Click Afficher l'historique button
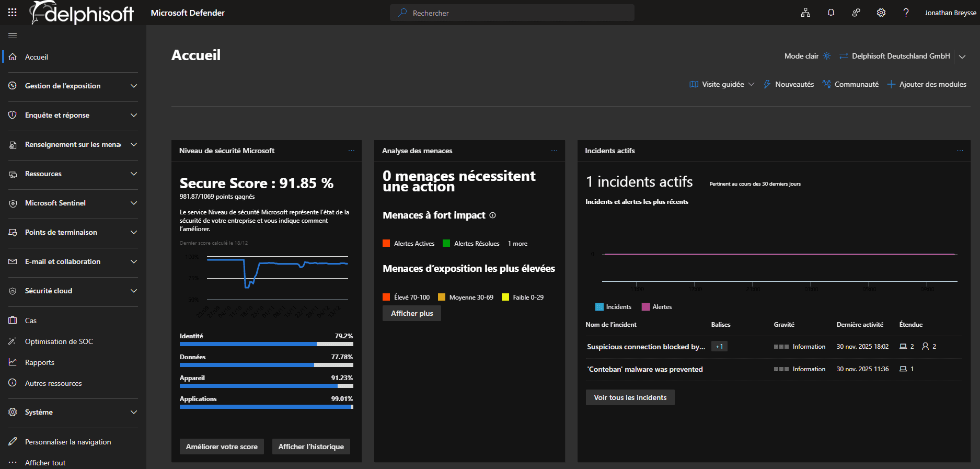Viewport: 980px width, 469px height. click(311, 447)
